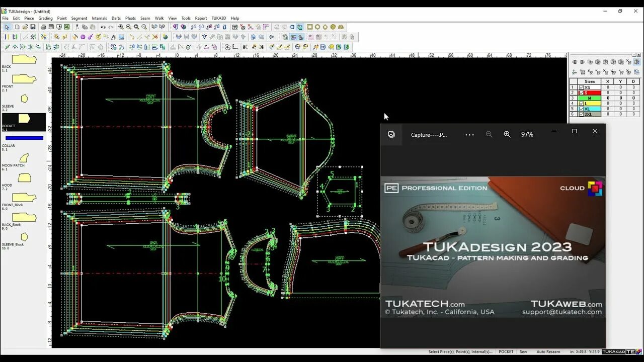Image resolution: width=644 pixels, height=362 pixels.
Task: Select the FRONT piece thumbnail
Action: (x=24, y=79)
